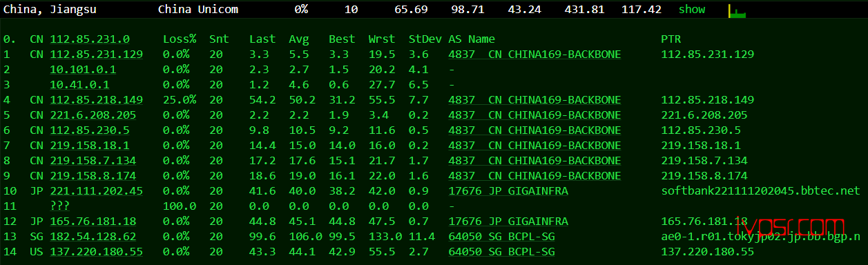Click the "Avg" column header
This screenshot has height=265, width=868.
pyautogui.click(x=299, y=39)
